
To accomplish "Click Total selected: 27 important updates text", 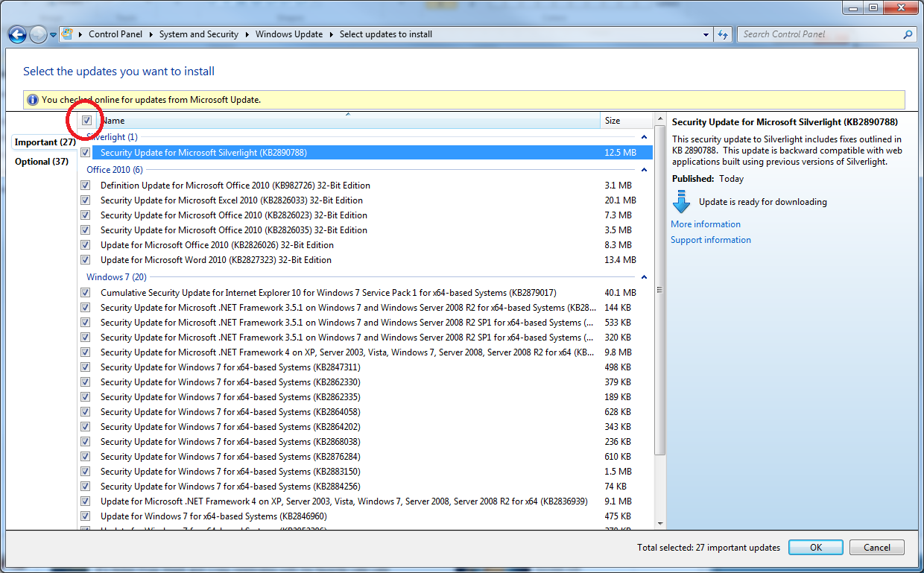I will tap(709, 548).
